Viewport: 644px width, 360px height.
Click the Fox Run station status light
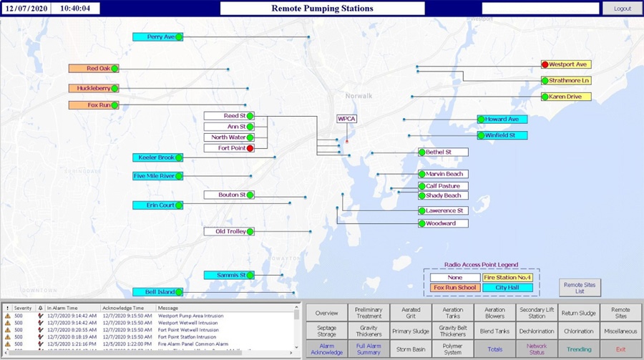click(114, 105)
